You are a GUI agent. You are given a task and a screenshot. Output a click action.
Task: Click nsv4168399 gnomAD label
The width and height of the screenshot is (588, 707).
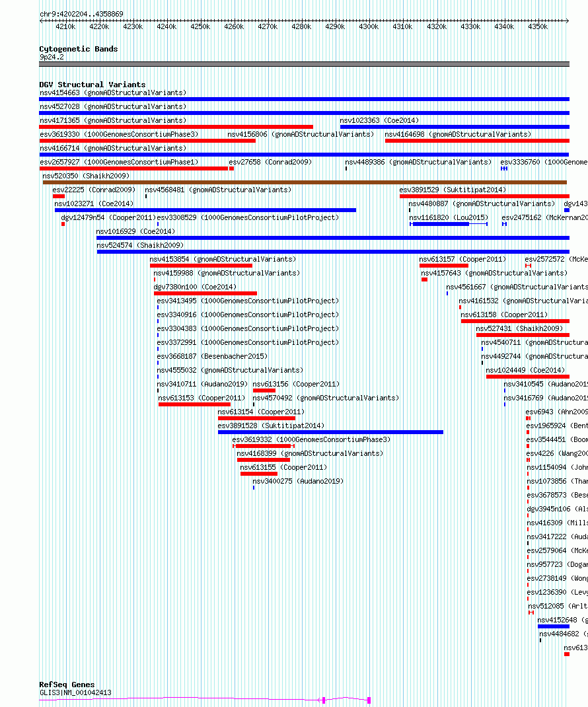click(310, 453)
